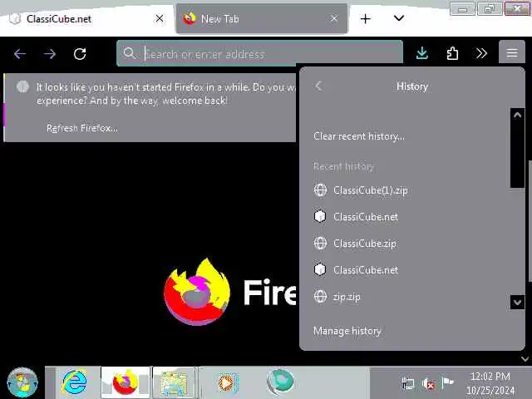Viewport: 532px width, 399px height.
Task: Open media player from taskbar
Action: click(x=228, y=383)
